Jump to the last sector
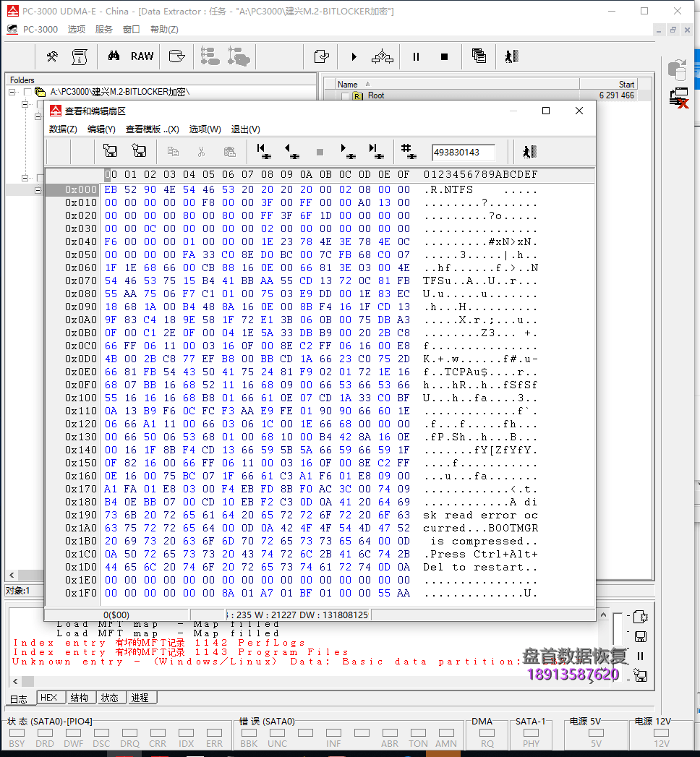The image size is (700, 757). point(376,151)
